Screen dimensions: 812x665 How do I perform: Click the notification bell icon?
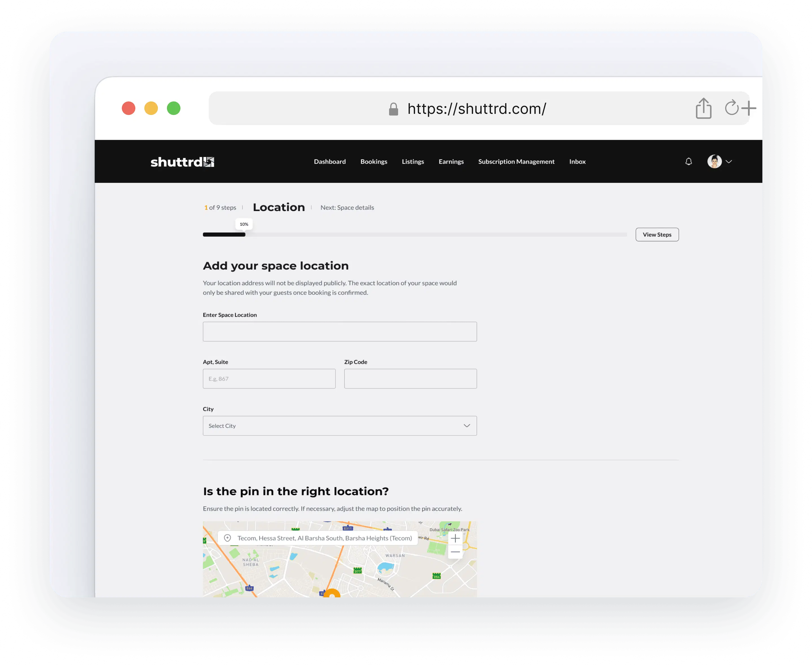coord(688,162)
